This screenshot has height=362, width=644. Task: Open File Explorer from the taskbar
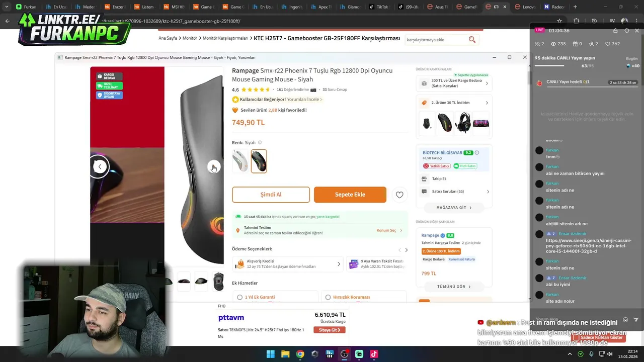(x=285, y=354)
